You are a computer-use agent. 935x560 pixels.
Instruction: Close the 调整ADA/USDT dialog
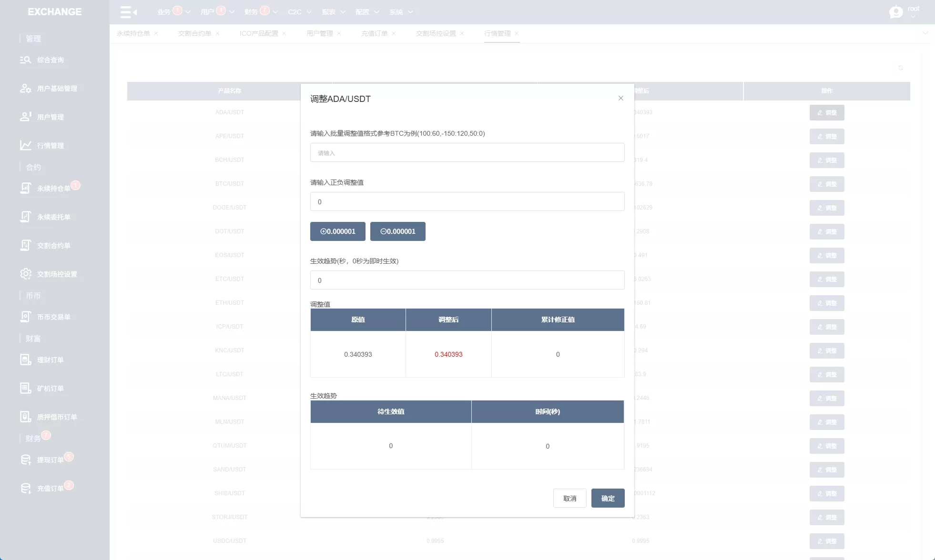620,98
